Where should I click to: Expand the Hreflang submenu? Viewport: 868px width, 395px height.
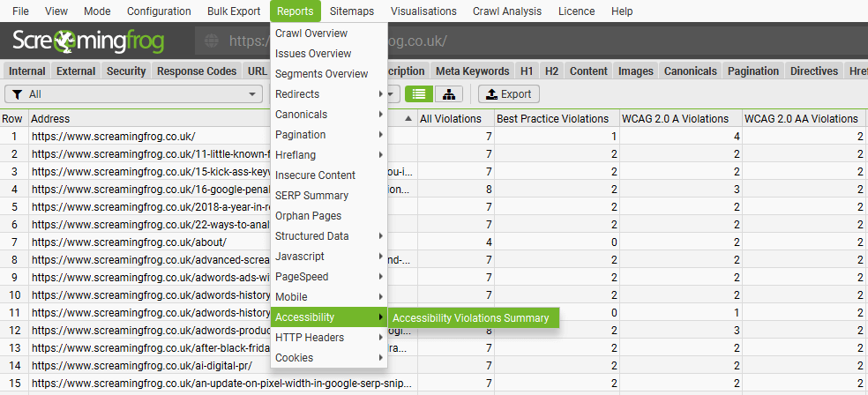(329, 155)
